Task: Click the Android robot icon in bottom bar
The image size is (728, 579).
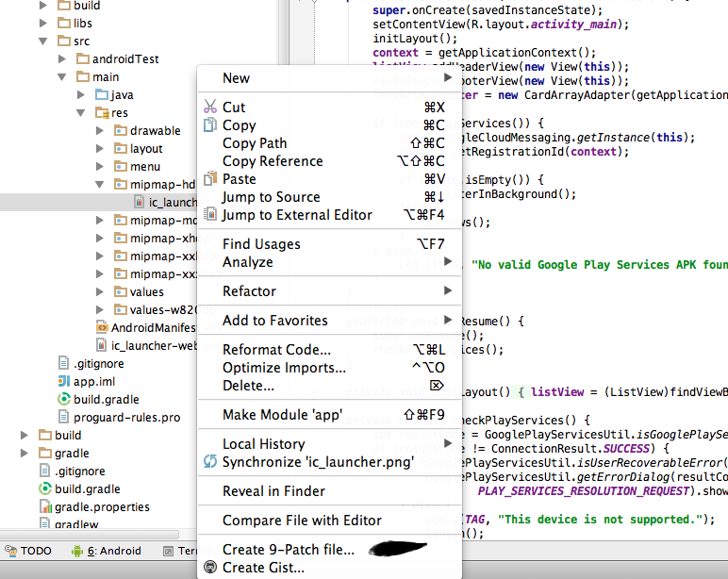Action: 77,551
